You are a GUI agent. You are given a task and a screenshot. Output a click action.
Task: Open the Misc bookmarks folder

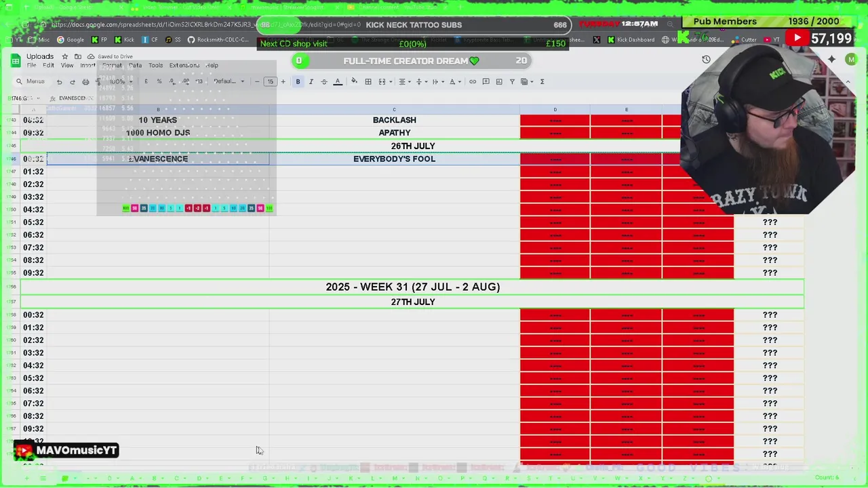pyautogui.click(x=39, y=40)
